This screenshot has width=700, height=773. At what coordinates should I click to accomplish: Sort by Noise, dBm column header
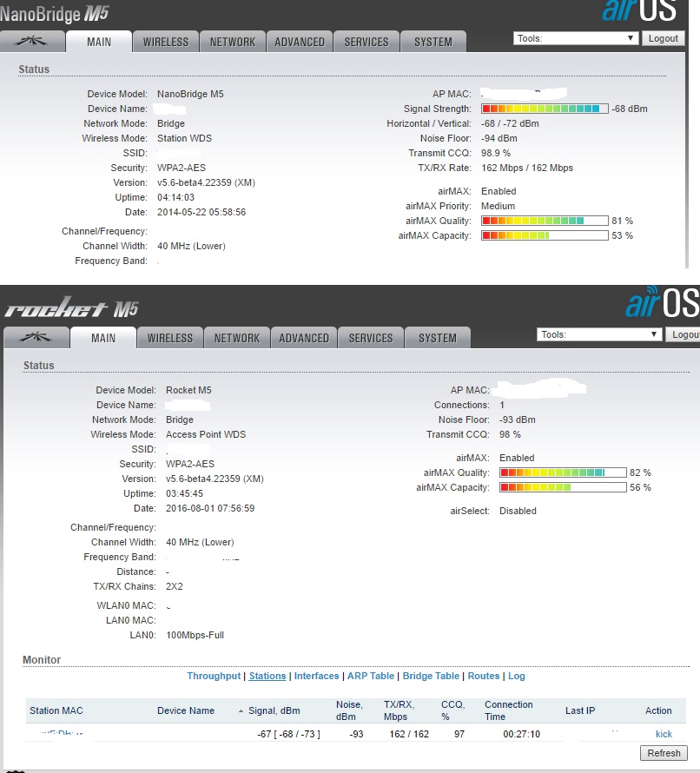349,710
